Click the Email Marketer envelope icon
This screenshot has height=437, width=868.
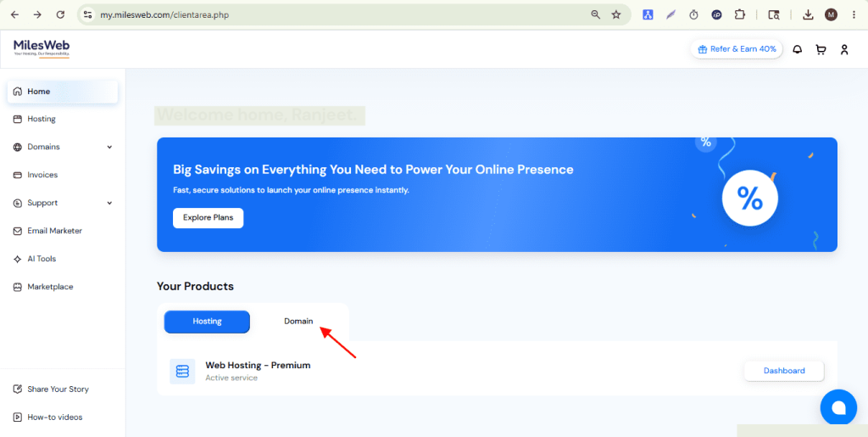(17, 231)
